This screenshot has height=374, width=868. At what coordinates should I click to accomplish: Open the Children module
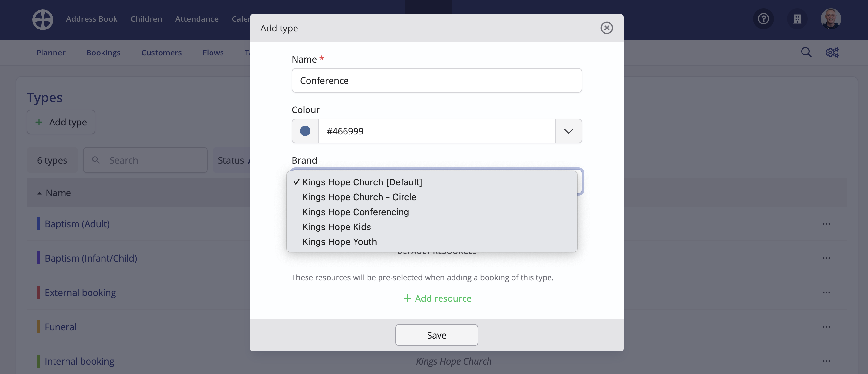coord(146,19)
